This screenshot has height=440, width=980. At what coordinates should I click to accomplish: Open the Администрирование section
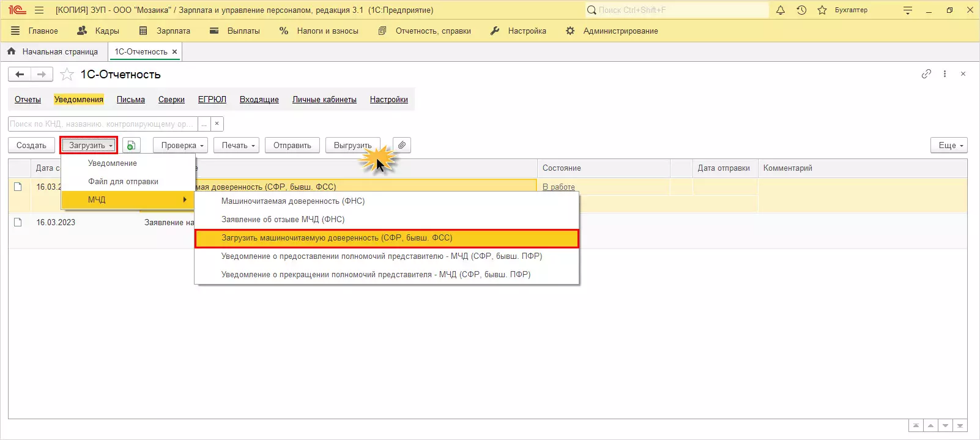pos(612,31)
